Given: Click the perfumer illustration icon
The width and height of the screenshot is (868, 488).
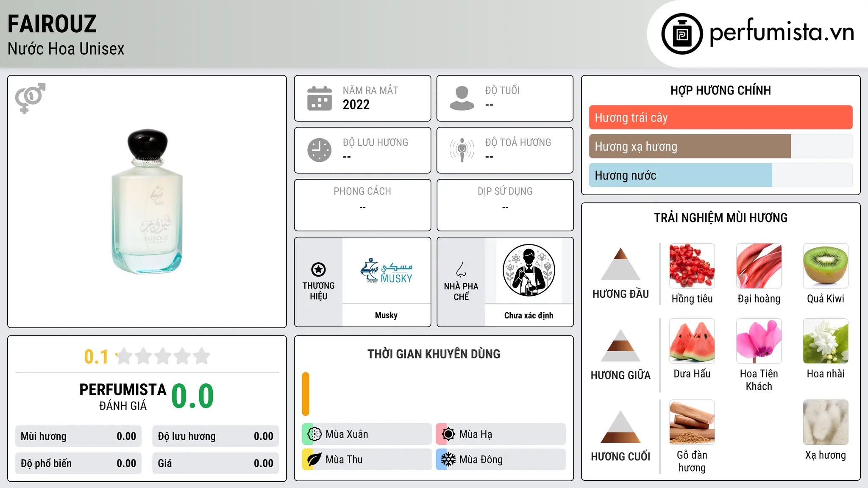Looking at the screenshot, I should point(529,270).
